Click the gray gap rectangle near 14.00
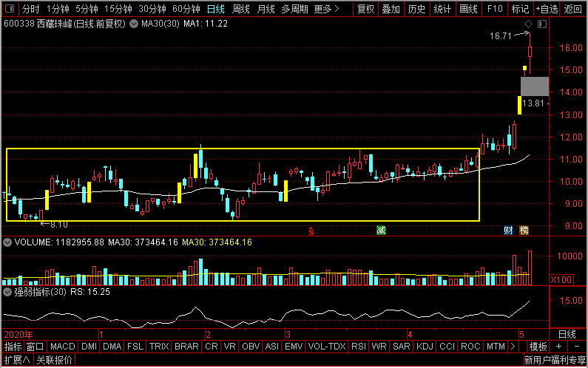Screen dimensions: 588x368 coord(535,86)
